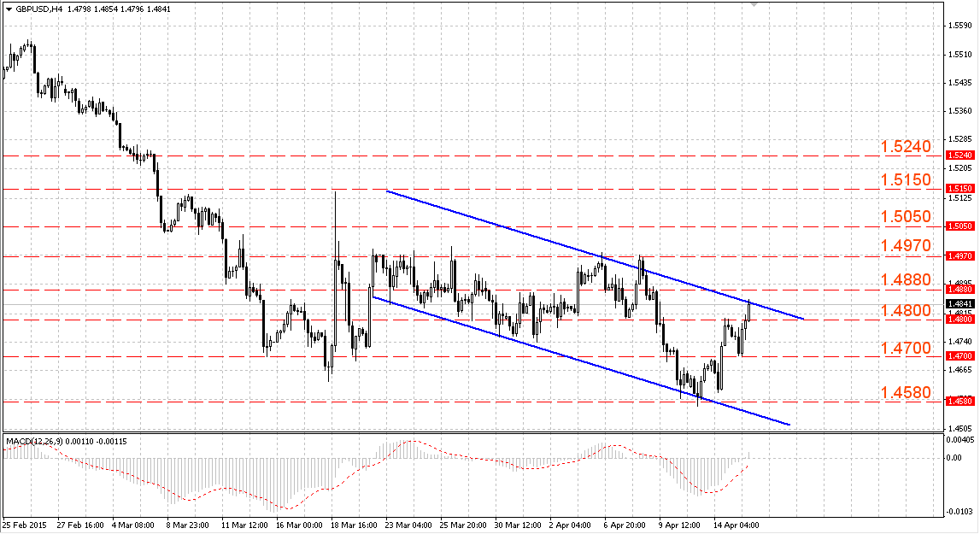Image resolution: width=980 pixels, height=534 pixels.
Task: Click the 1.5360 value on price scale
Action: coord(960,111)
